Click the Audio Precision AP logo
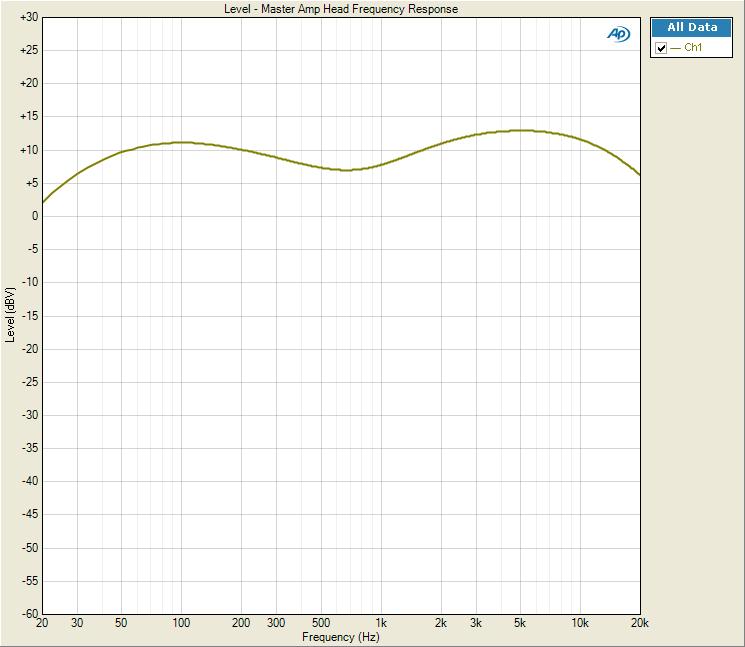Viewport: 745px width, 647px height. pos(619,34)
